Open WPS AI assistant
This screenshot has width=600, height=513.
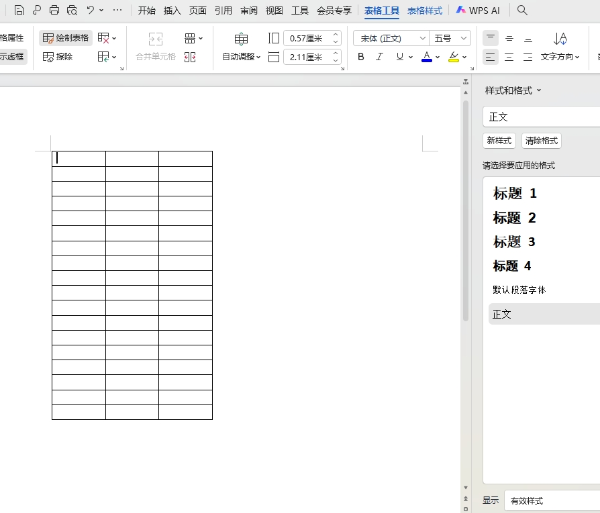[x=478, y=11]
